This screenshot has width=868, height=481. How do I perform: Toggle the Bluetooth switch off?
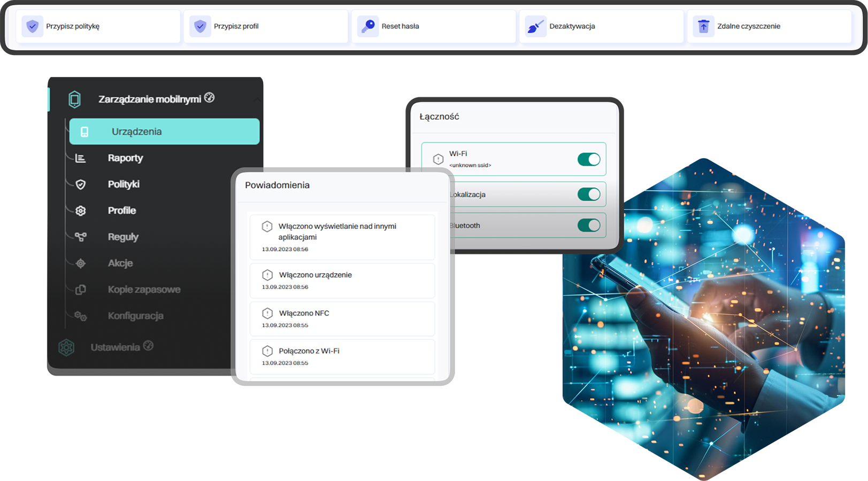point(588,226)
